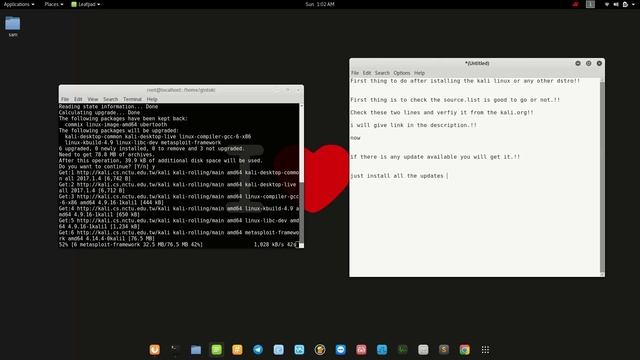Close the Leafpad window
Image resolution: width=640 pixels, height=360 pixels.
pyautogui.click(x=599, y=63)
